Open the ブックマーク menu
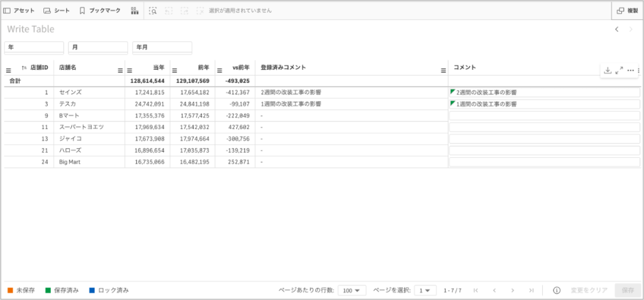 tap(99, 11)
